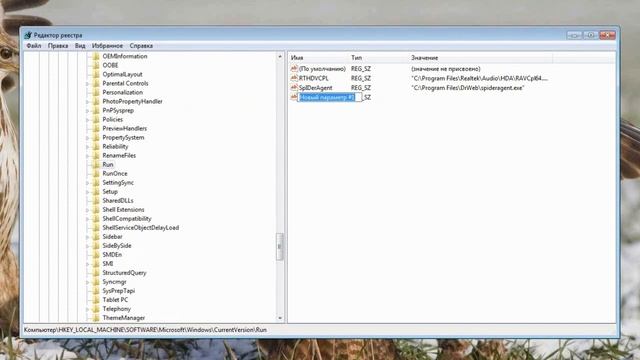Click the string icon of default value

[294, 68]
